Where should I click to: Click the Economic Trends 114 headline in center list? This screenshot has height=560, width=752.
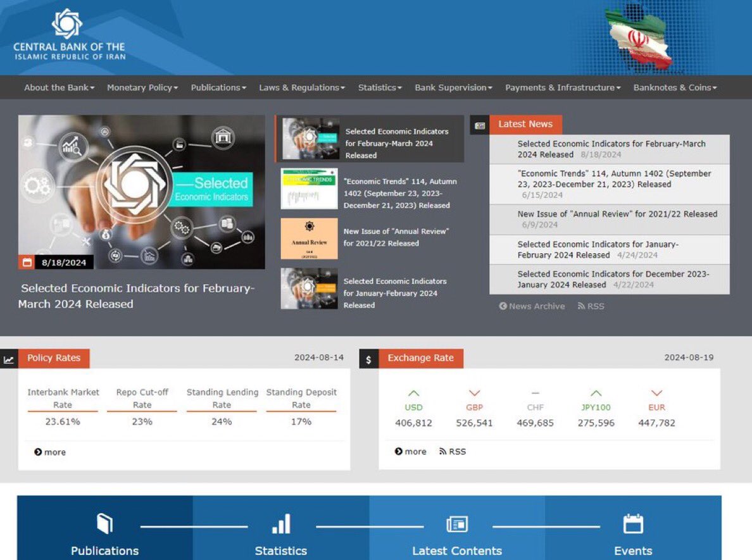pyautogui.click(x=400, y=193)
